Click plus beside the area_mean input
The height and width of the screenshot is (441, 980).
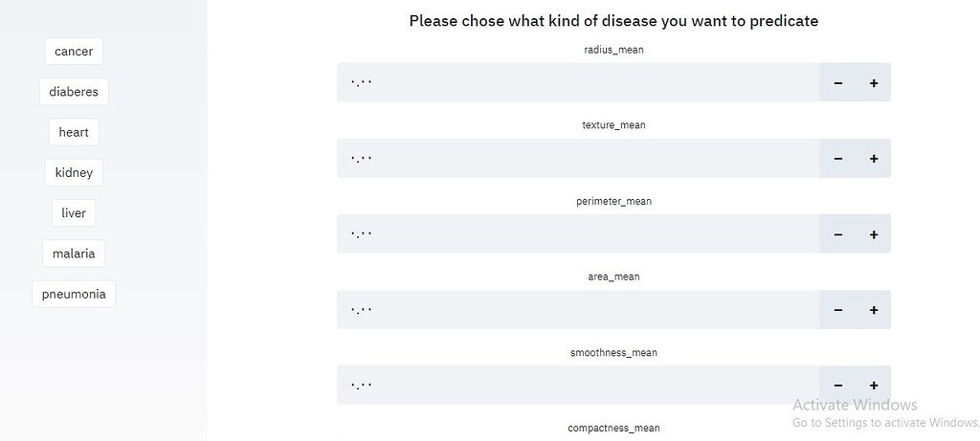(873, 310)
